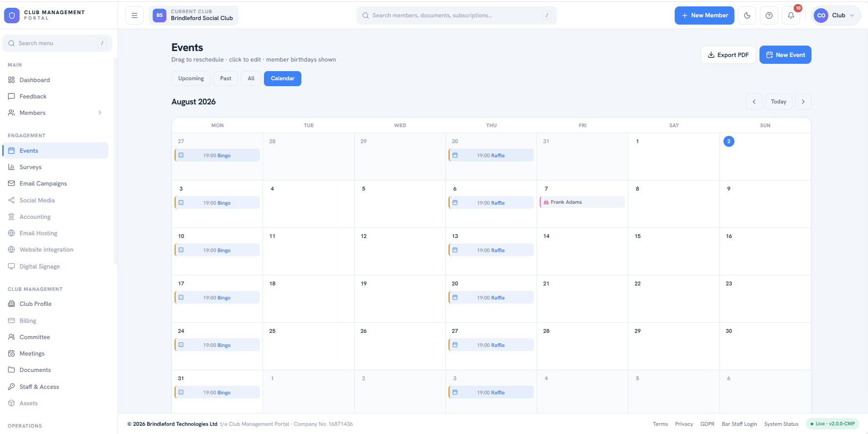Click the Billing card icon
868x434 pixels.
[x=11, y=320]
